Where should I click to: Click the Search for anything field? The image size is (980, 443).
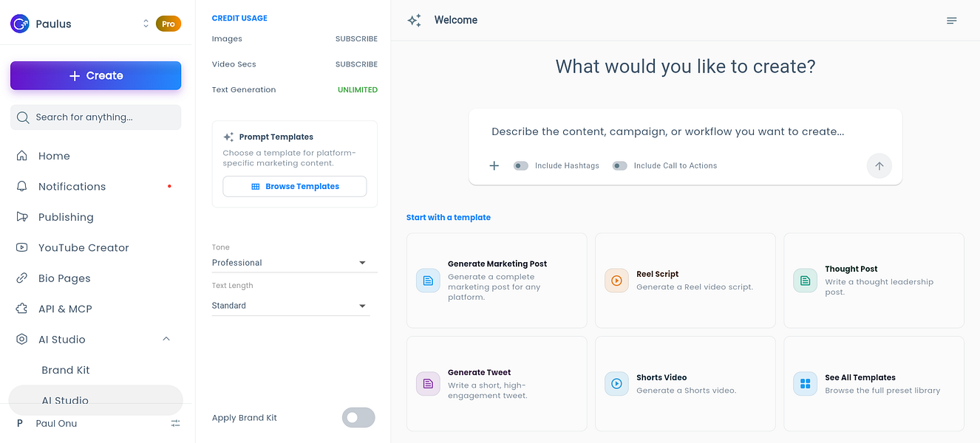point(96,117)
